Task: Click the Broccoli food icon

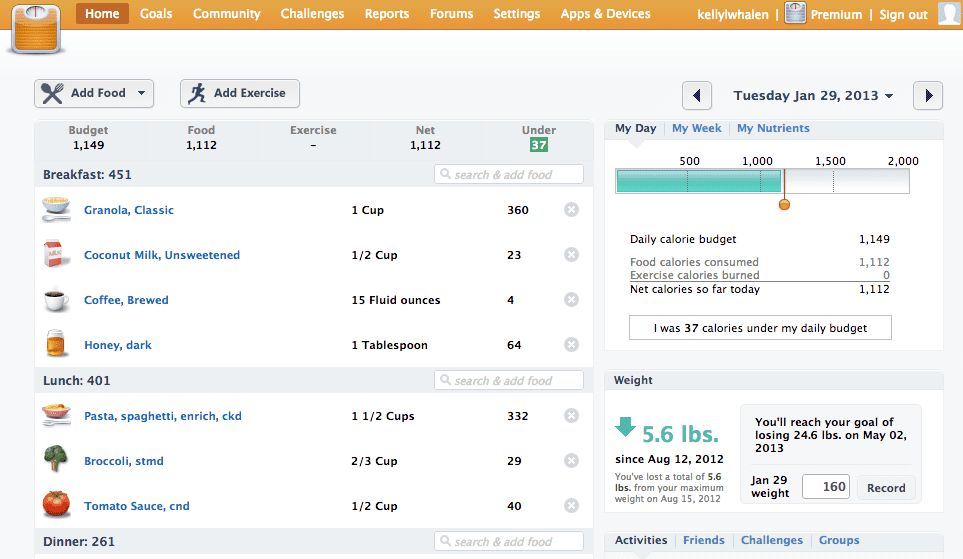Action: tap(56, 461)
